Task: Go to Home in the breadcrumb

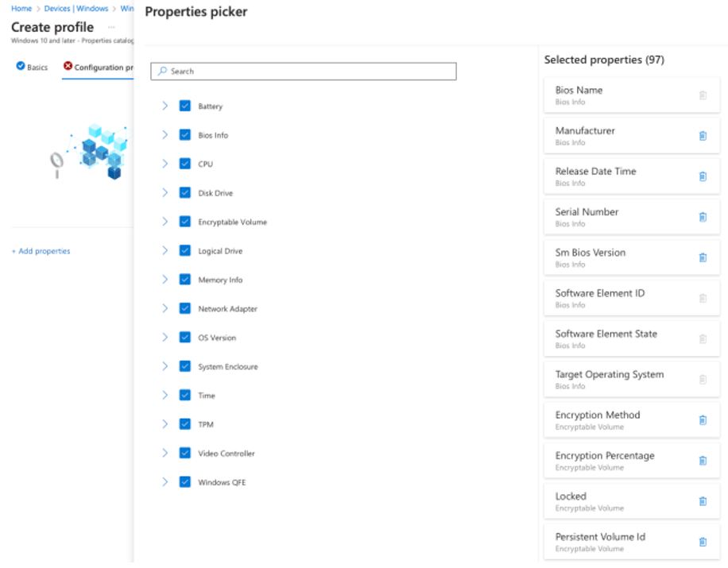Action: [x=21, y=9]
